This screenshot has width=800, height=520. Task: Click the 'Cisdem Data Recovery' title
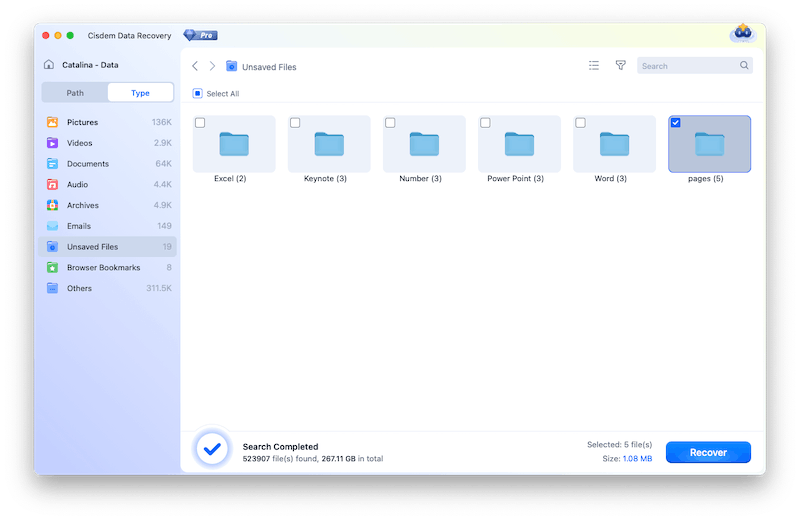[x=129, y=35]
